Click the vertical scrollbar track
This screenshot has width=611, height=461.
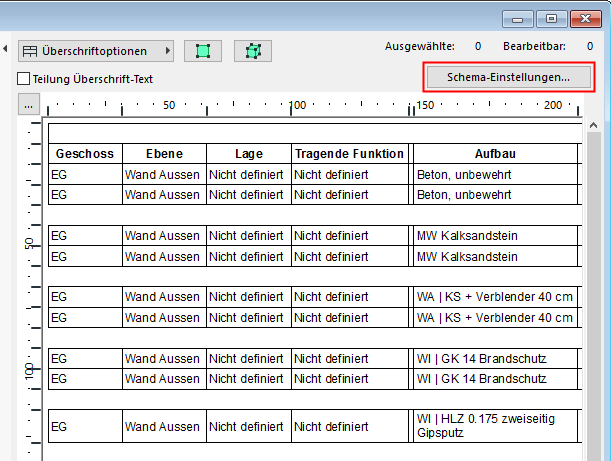pyautogui.click(x=593, y=296)
